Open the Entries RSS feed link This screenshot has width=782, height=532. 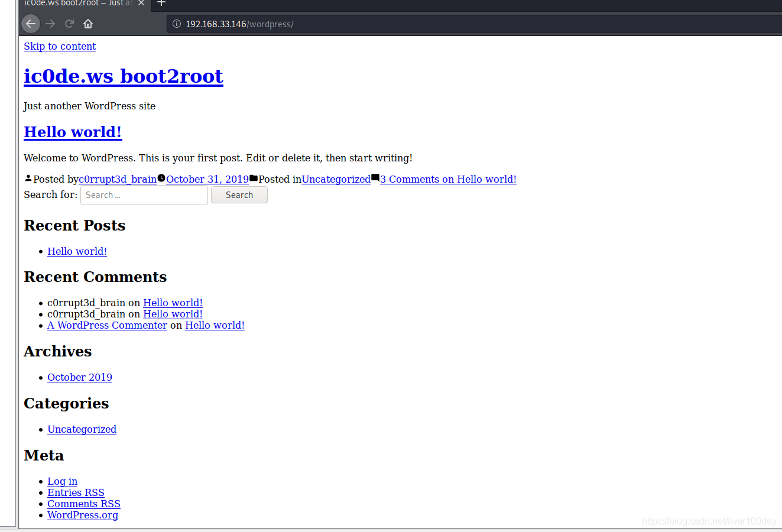(76, 492)
